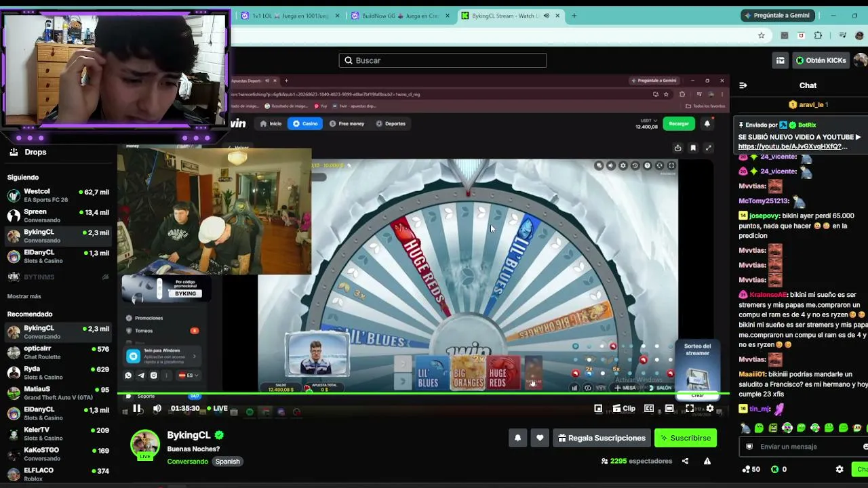Image resolution: width=868 pixels, height=488 pixels.
Task: Pause the live stream playback
Action: [x=137, y=409]
